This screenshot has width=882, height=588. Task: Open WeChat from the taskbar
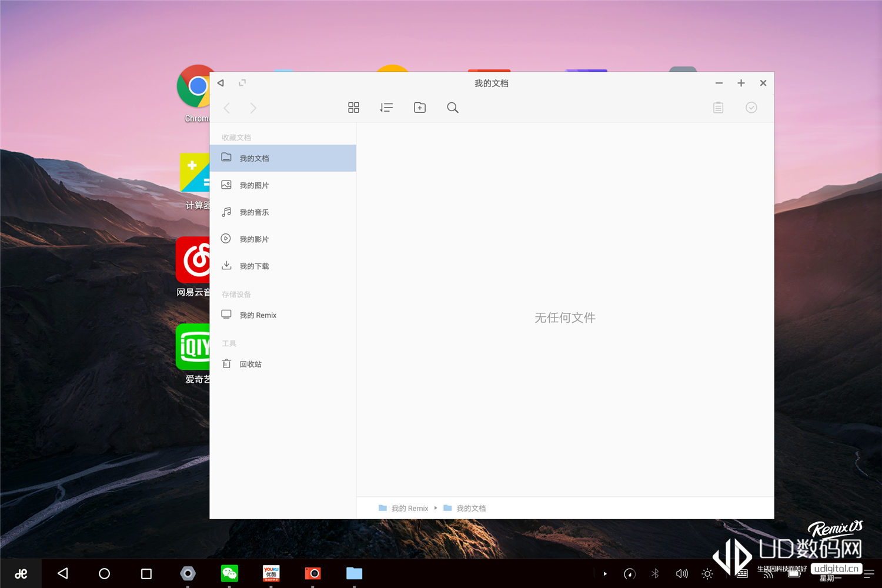(229, 573)
